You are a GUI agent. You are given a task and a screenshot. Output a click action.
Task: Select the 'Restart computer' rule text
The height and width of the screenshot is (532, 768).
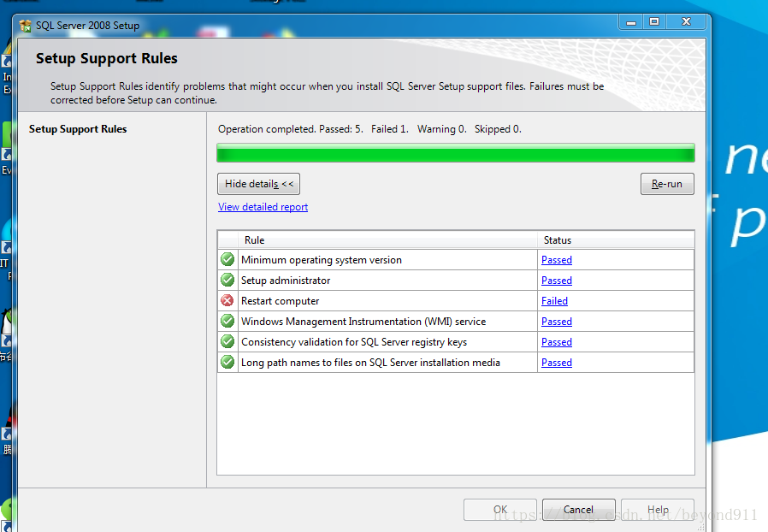point(281,301)
